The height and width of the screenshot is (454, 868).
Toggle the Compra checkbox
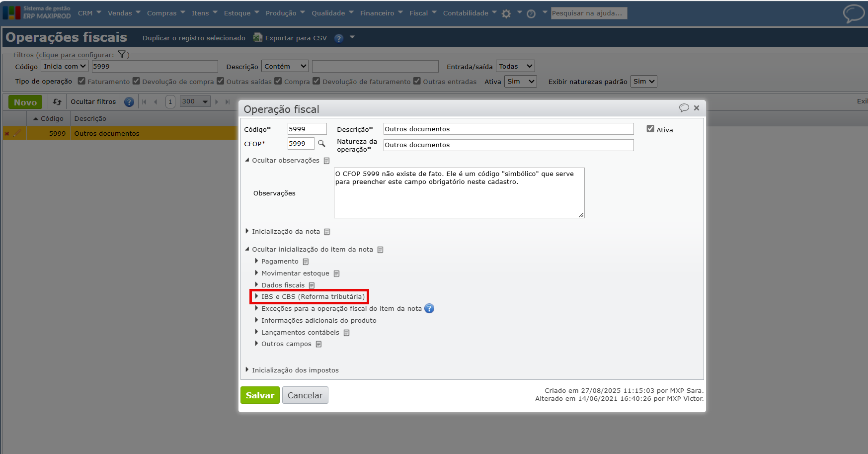(x=278, y=81)
